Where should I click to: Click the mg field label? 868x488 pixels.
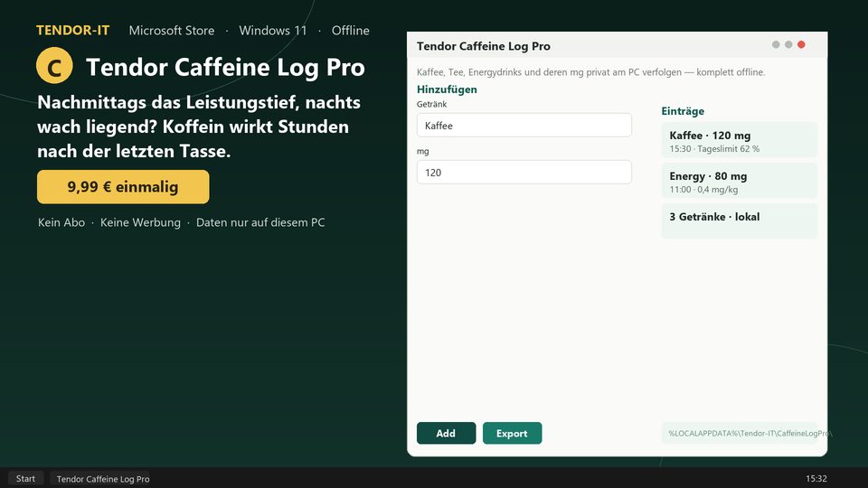(423, 151)
